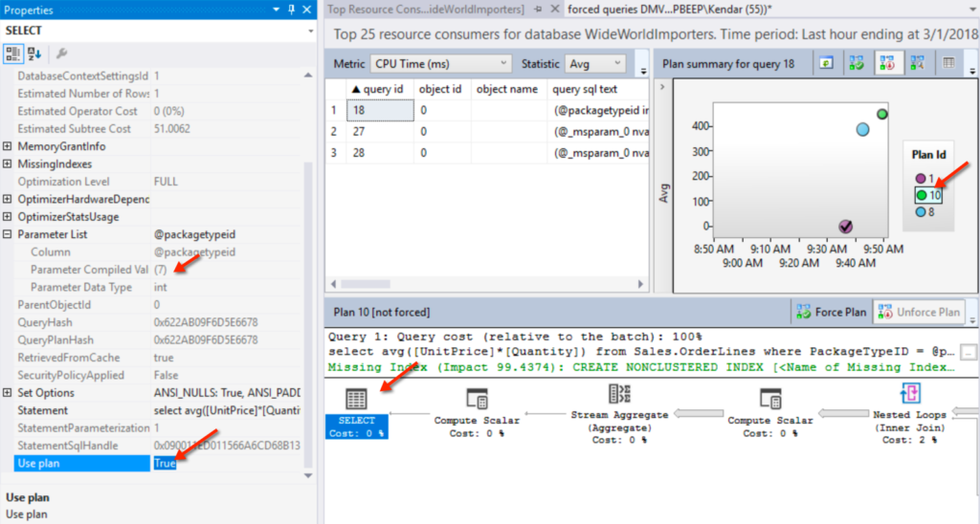Click the refresh icon in plan summary toolbar

tap(823, 63)
